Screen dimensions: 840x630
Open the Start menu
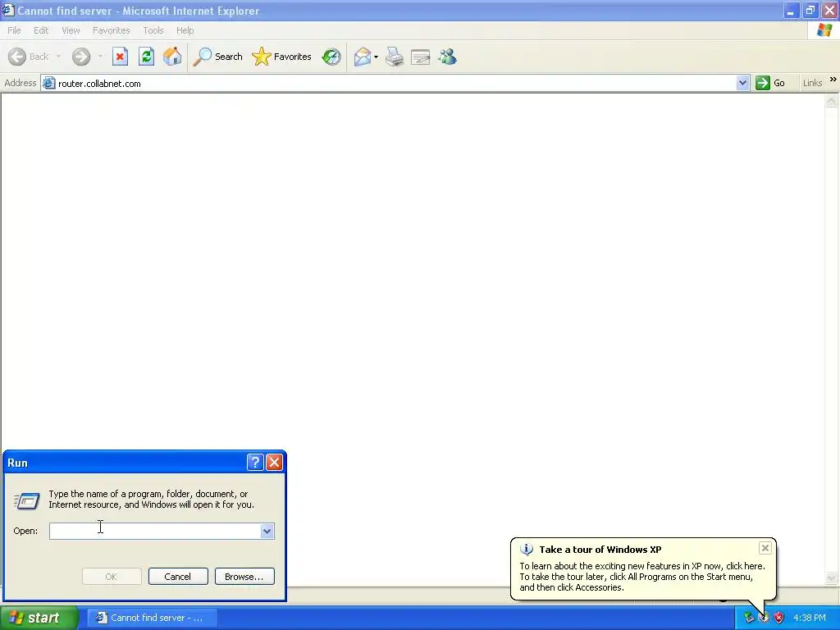(39, 618)
